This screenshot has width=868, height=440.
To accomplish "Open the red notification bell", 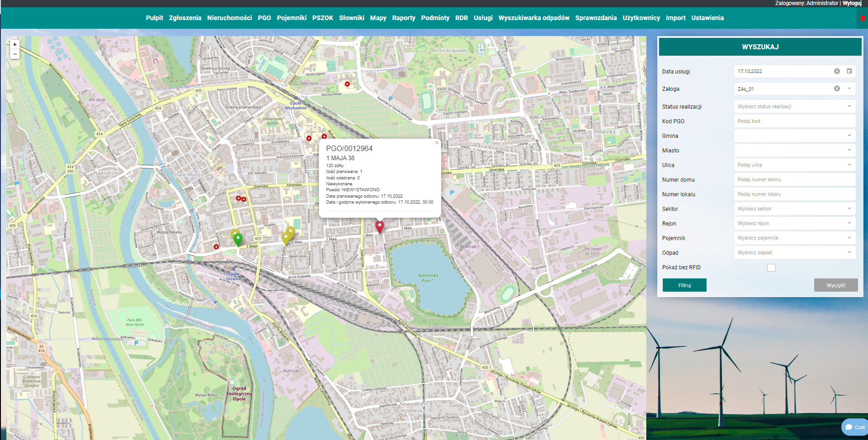I will click(x=862, y=18).
